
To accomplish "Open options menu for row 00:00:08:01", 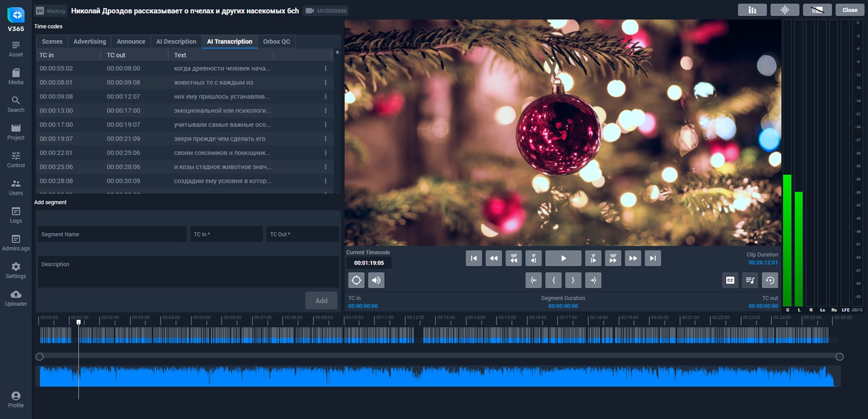I will point(325,82).
